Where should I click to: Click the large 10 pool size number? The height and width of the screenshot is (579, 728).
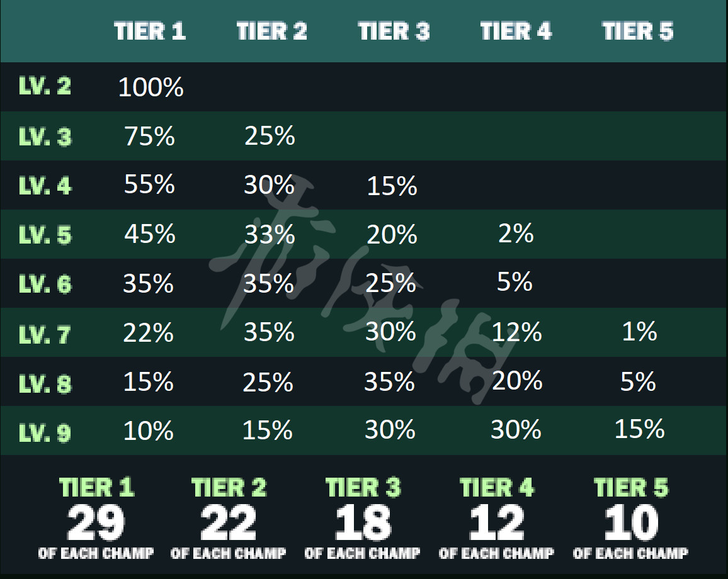click(631, 522)
